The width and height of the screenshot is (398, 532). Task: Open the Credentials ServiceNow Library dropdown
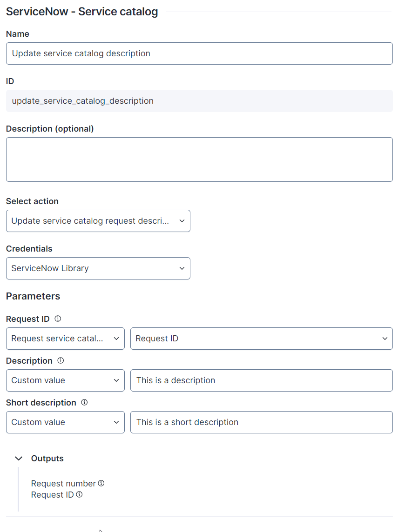click(98, 268)
